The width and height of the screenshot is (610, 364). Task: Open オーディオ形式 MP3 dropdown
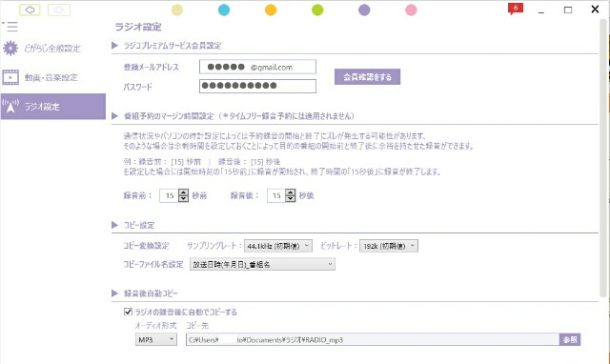click(x=156, y=339)
